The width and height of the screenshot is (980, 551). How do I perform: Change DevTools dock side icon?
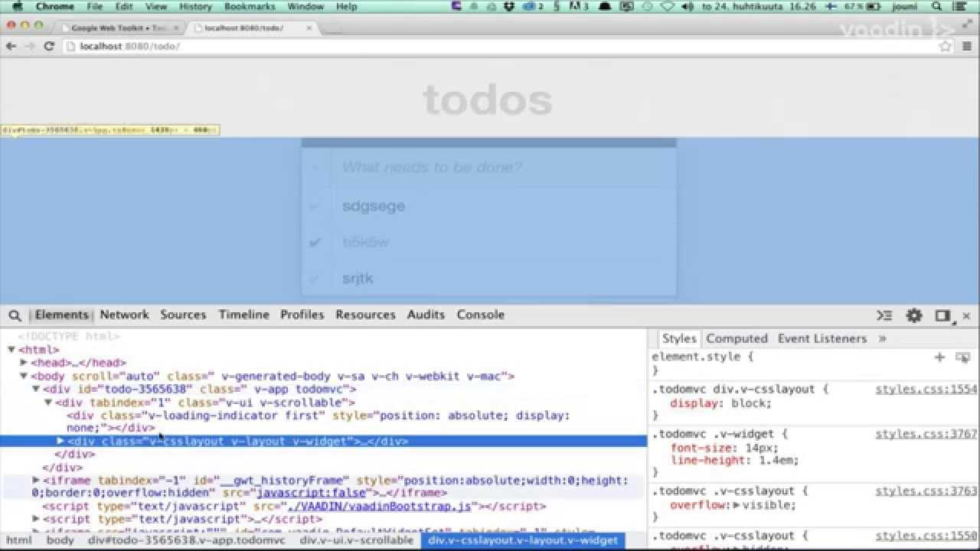[x=942, y=315]
